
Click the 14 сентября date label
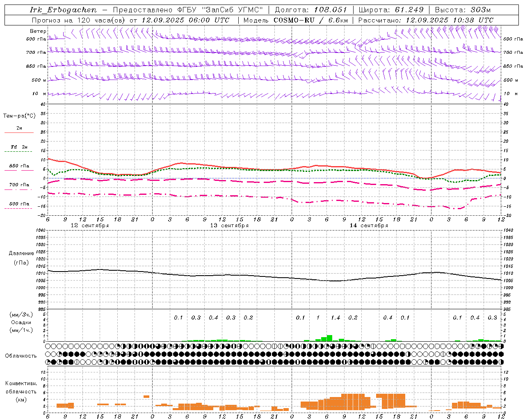click(x=369, y=226)
